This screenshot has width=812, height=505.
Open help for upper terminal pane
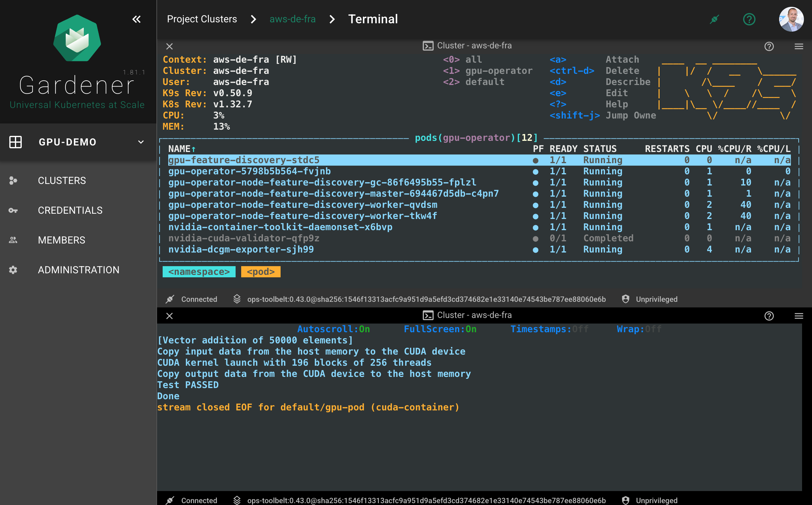click(769, 47)
